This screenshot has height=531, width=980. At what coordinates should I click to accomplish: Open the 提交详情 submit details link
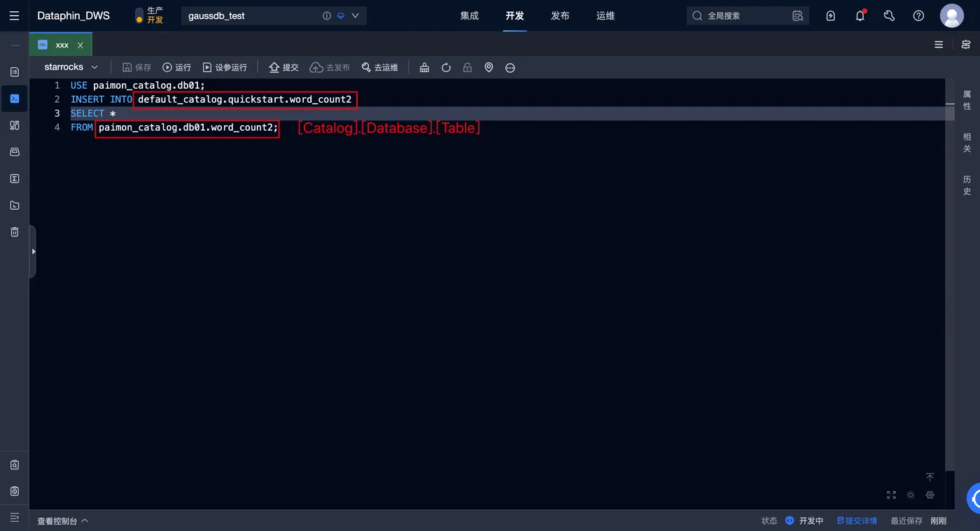(857, 521)
